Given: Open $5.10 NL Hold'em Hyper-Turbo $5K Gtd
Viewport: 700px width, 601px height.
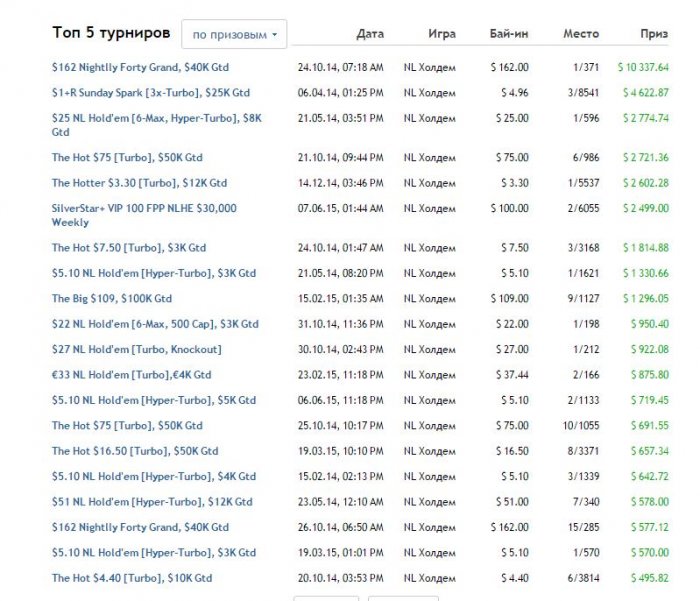Looking at the screenshot, I should click(154, 400).
